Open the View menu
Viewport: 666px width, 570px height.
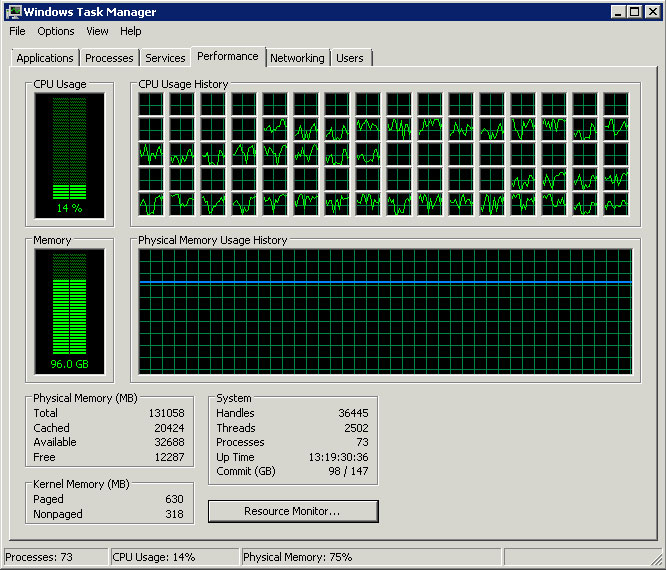point(97,31)
